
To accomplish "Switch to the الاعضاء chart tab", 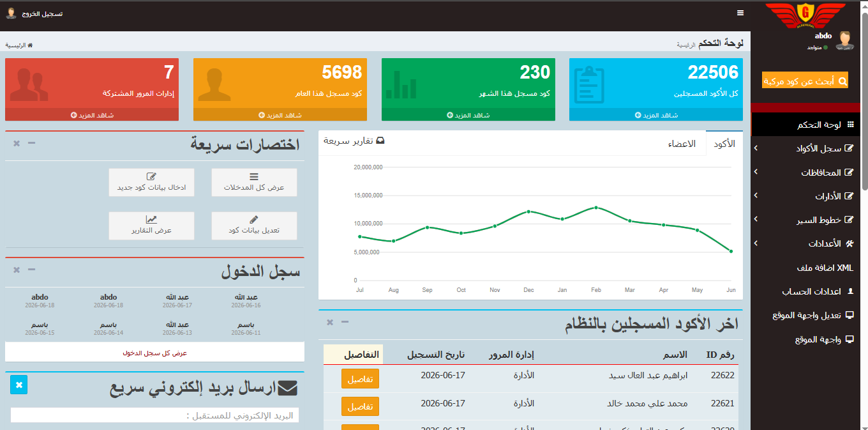I will (x=682, y=144).
